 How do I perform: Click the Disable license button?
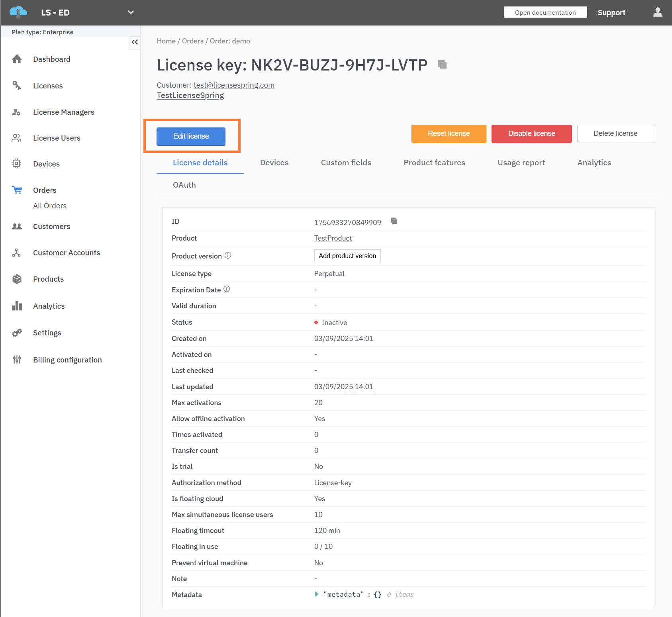[x=531, y=134]
